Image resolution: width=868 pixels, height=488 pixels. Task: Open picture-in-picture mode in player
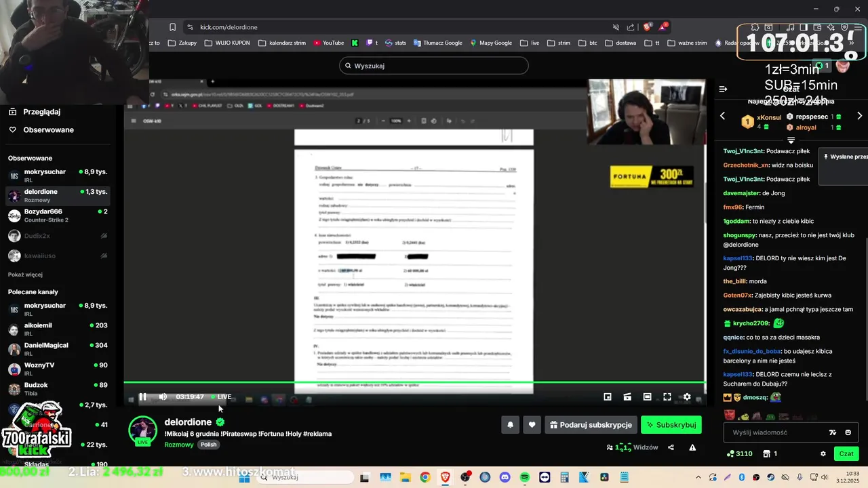[x=608, y=396]
